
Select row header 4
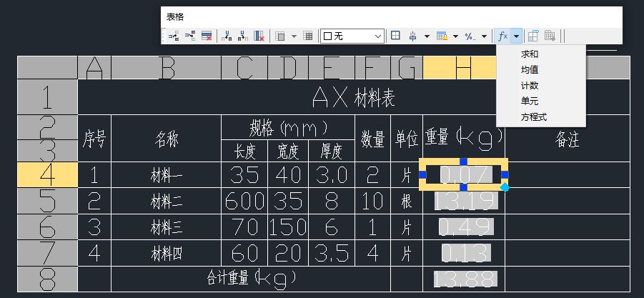click(x=47, y=175)
